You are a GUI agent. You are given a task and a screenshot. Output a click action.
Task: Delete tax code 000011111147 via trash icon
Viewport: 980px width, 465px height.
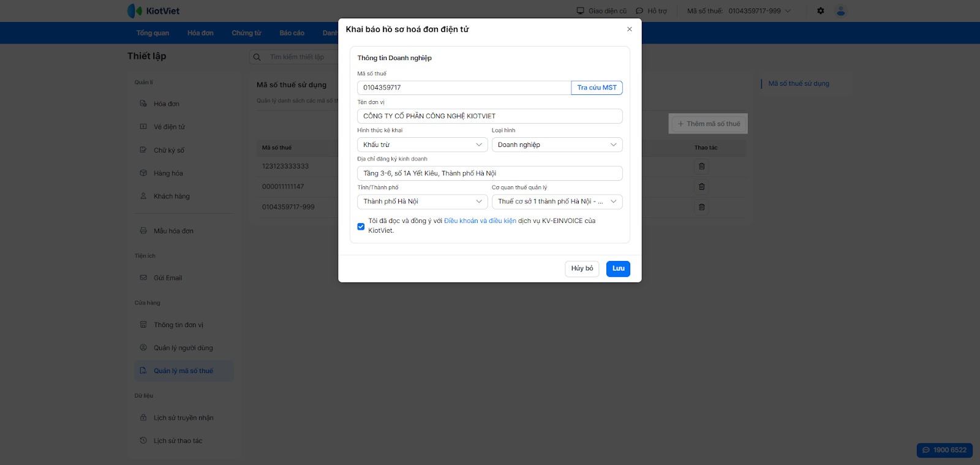point(702,187)
